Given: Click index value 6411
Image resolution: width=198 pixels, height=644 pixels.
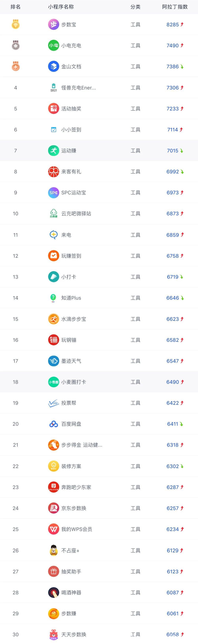Looking at the screenshot, I should pyautogui.click(x=173, y=424).
